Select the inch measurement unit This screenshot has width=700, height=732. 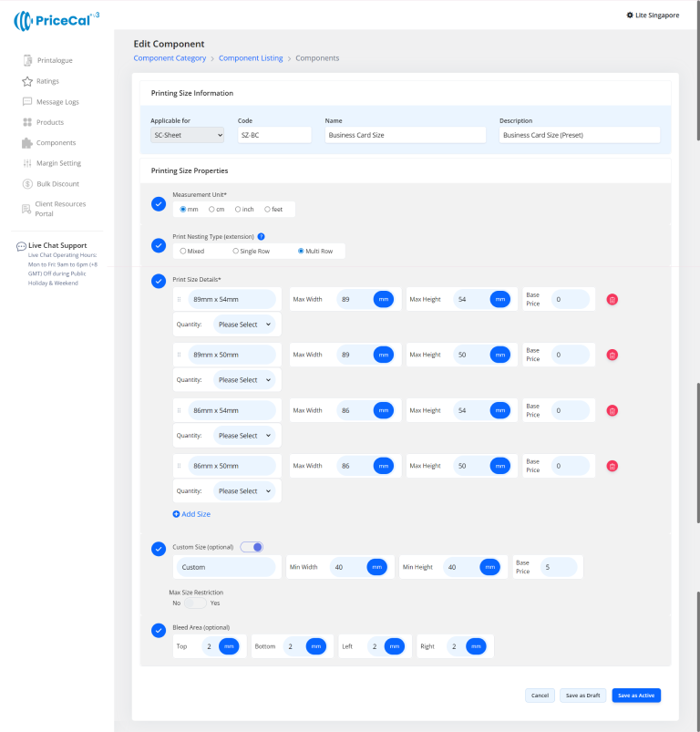click(238, 210)
